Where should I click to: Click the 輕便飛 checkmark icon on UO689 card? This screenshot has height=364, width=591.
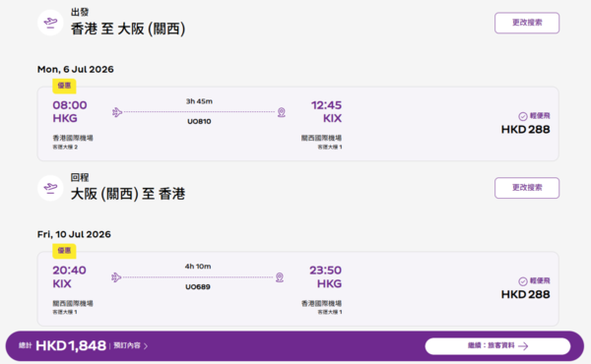(522, 281)
